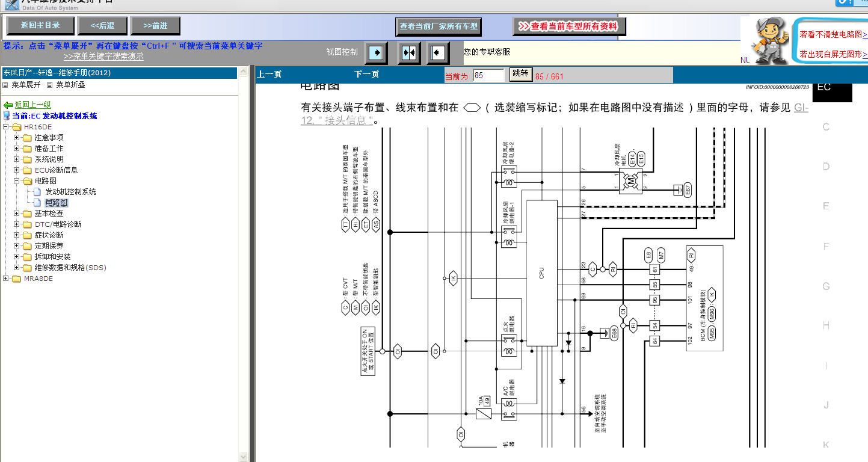Click 菜单展开 to expand the menu
The width and height of the screenshot is (868, 462).
[26, 85]
